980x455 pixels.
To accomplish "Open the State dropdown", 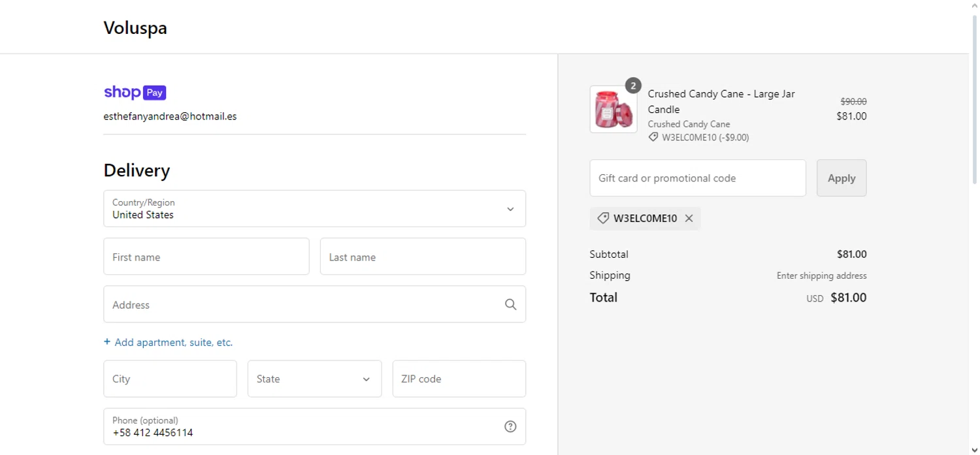I will (x=314, y=379).
